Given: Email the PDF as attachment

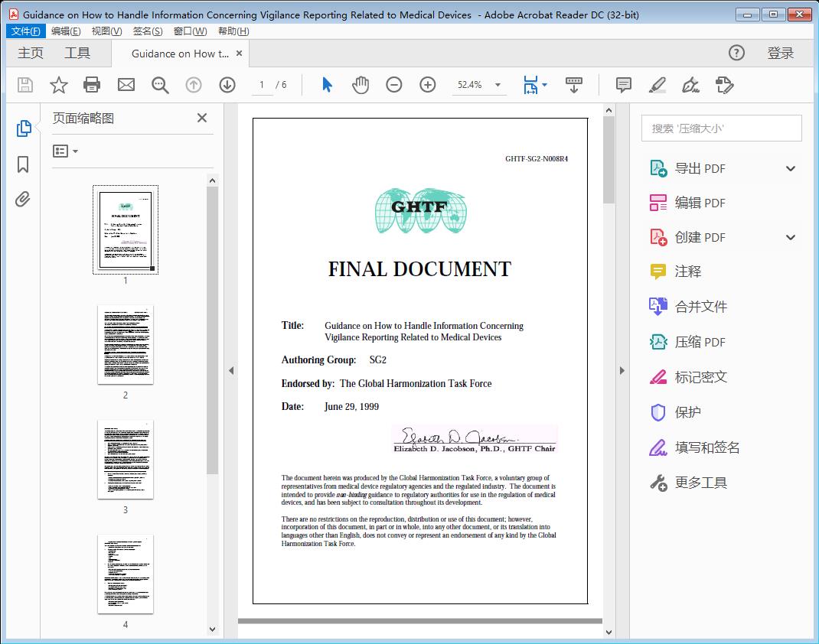Looking at the screenshot, I should [126, 85].
